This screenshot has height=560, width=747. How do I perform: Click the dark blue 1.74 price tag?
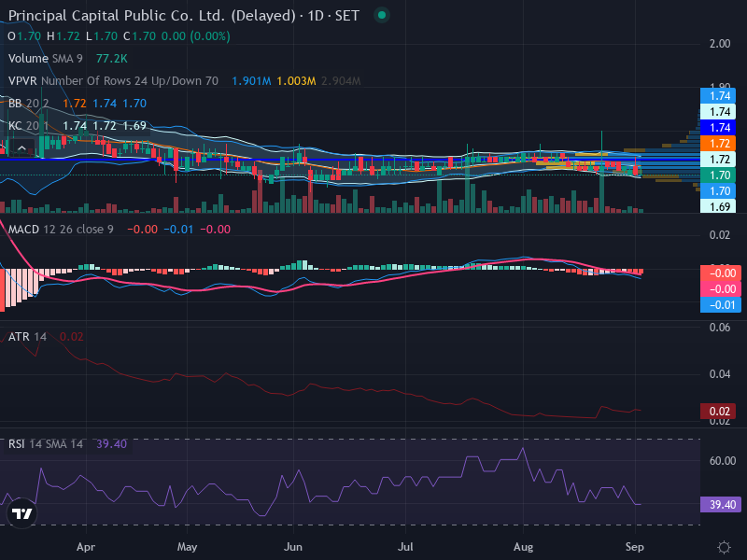[x=718, y=128]
